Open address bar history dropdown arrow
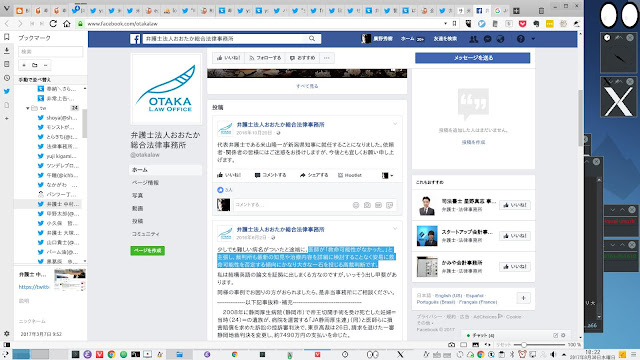Screen dimensions: 640x360 coord(445,24)
